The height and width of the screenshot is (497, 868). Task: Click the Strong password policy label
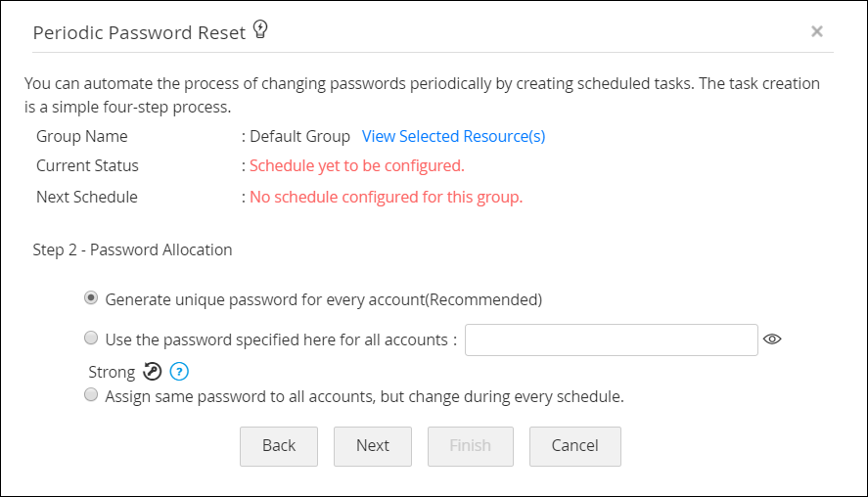tap(111, 372)
